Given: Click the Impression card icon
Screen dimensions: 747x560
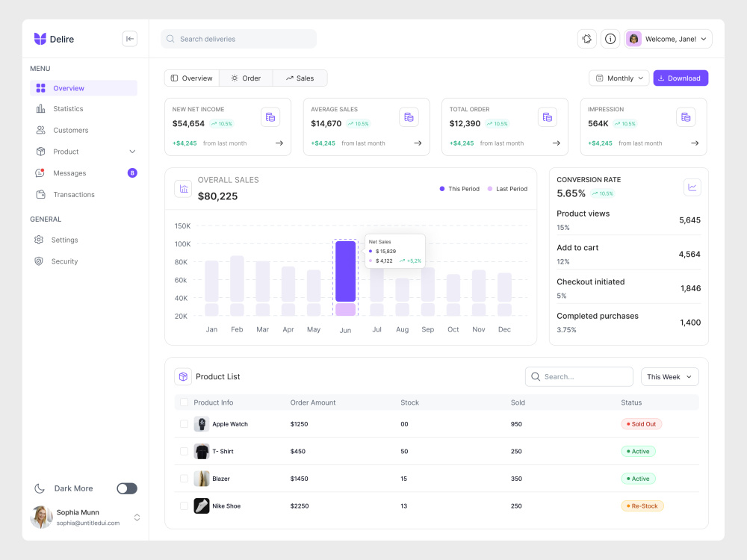Looking at the screenshot, I should tap(686, 117).
